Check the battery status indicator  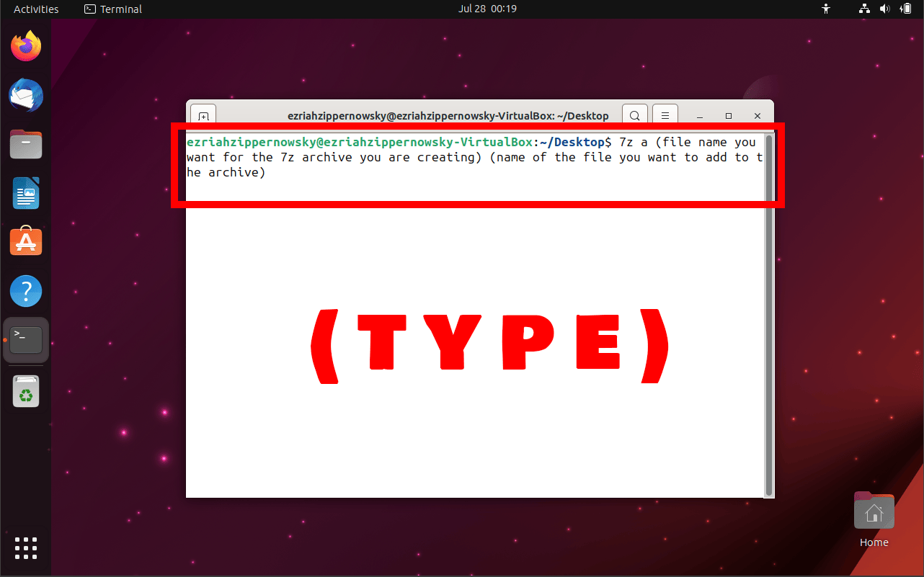(x=906, y=9)
